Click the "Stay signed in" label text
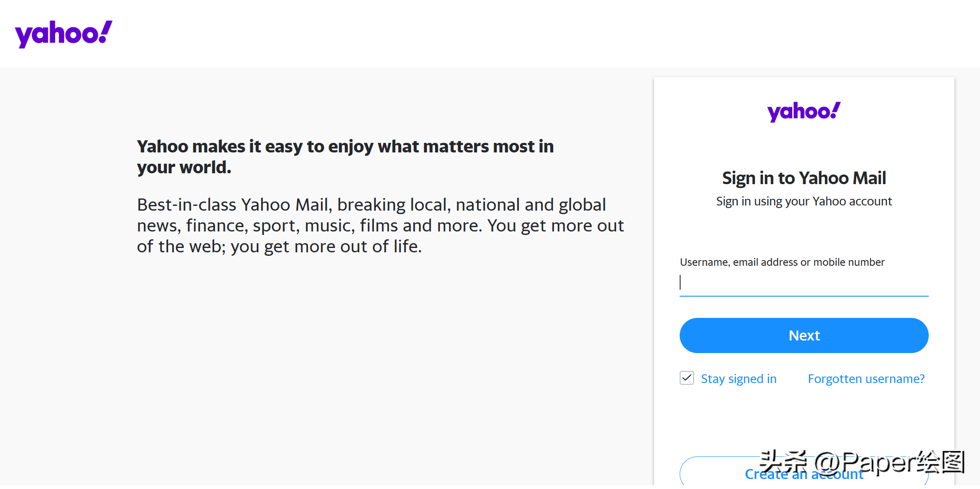 [738, 379]
